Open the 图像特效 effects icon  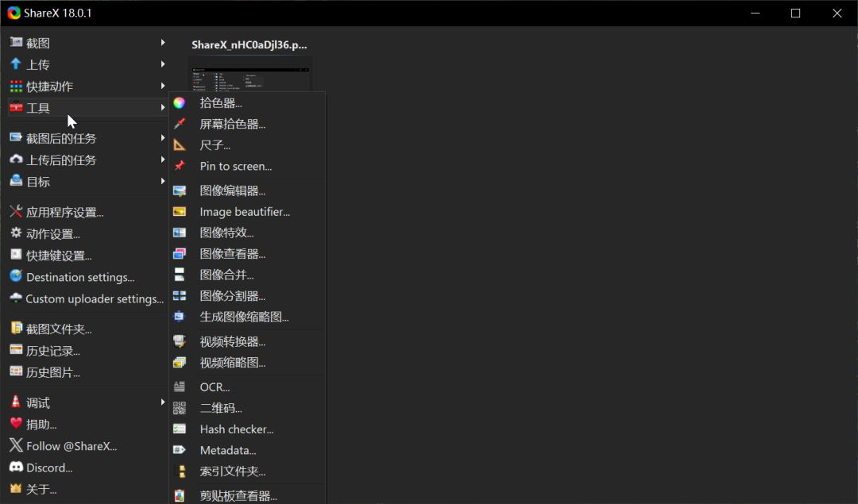click(180, 233)
